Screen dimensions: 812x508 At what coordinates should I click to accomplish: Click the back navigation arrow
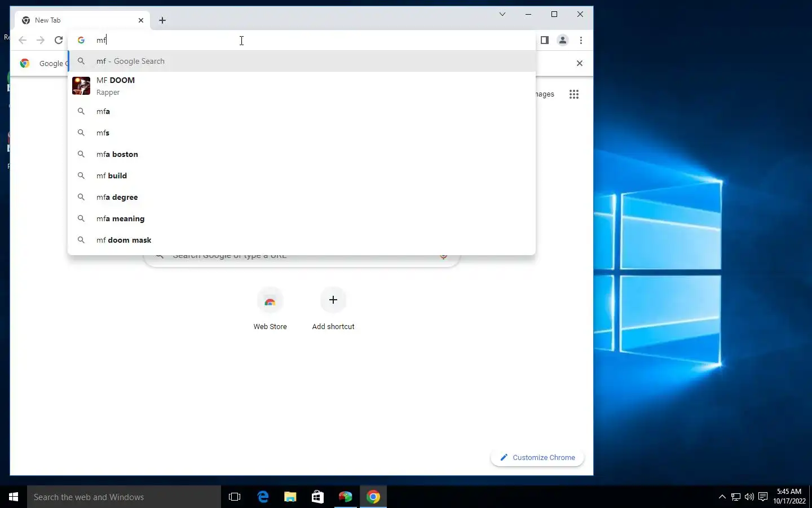click(23, 40)
